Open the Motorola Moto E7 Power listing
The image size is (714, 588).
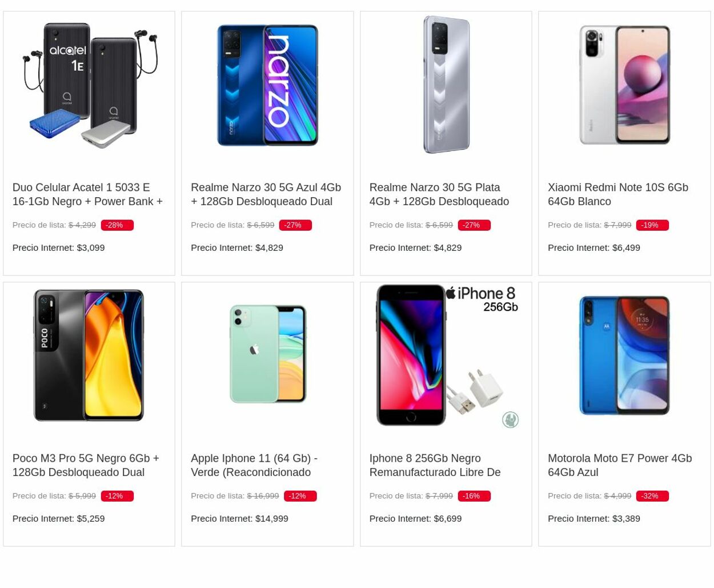(619, 465)
